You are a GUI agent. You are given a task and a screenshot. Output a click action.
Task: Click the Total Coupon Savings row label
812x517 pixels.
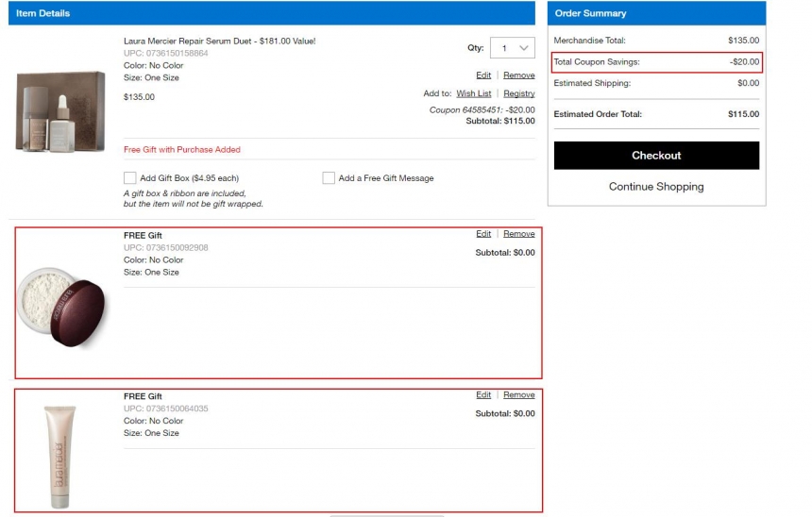click(x=597, y=62)
